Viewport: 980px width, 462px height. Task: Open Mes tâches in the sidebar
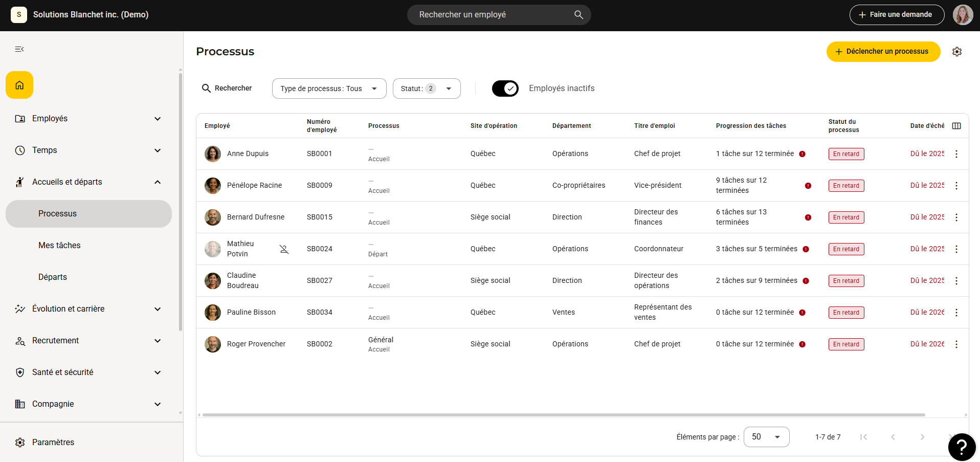pyautogui.click(x=88, y=246)
